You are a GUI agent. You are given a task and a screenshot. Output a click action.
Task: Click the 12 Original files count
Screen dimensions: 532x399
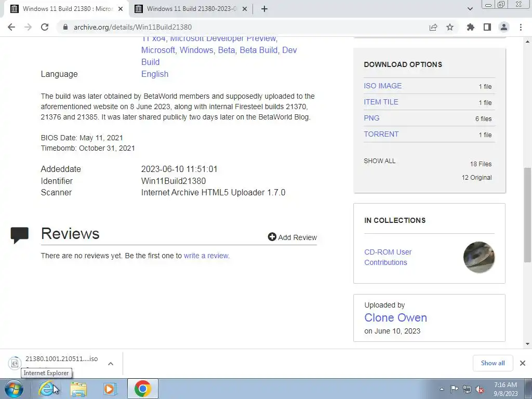(476, 178)
